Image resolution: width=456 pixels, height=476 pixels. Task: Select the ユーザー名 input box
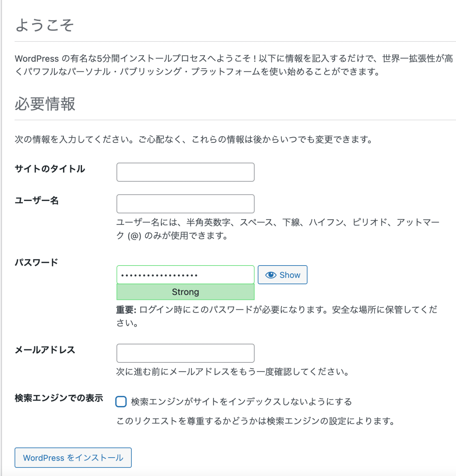[x=185, y=203]
